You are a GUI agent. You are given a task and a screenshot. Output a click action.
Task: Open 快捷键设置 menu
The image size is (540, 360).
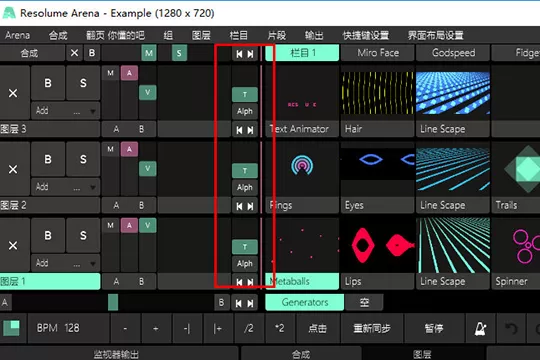[366, 35]
